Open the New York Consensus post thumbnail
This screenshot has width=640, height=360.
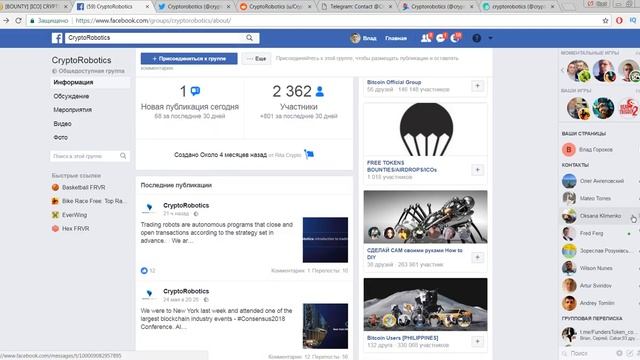(325, 326)
